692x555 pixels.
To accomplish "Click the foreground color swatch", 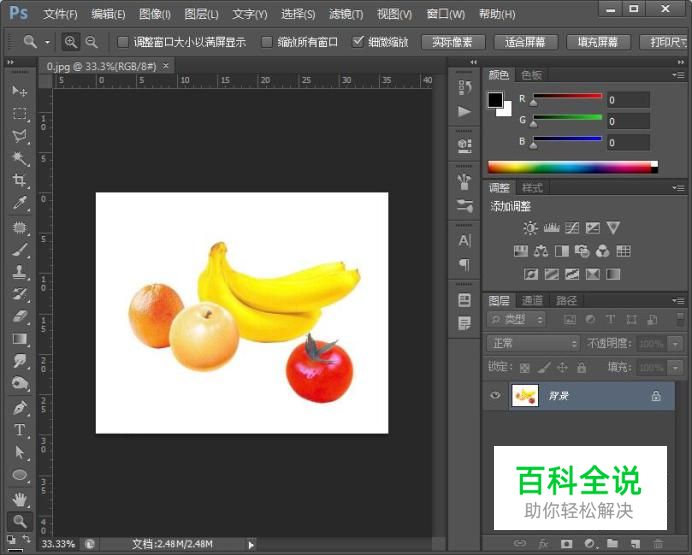I will (x=495, y=99).
